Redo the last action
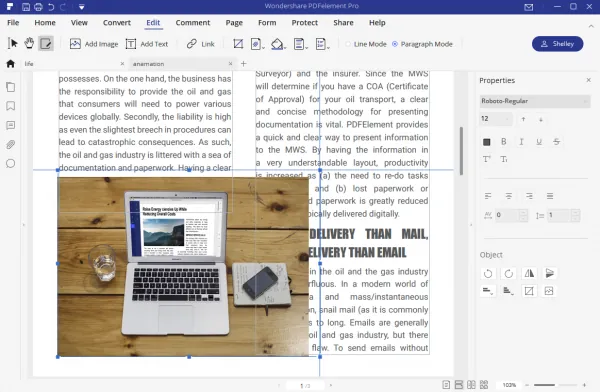The image size is (600, 392). [64, 7]
